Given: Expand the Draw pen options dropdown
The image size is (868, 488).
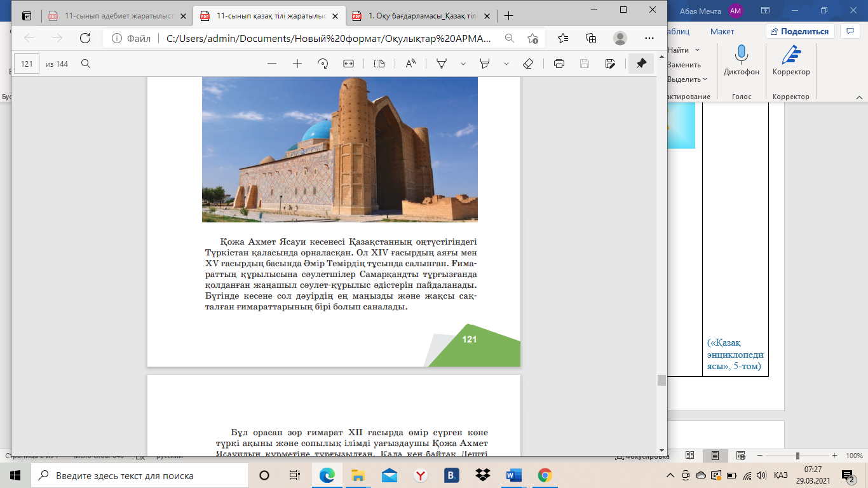Looking at the screenshot, I should point(463,64).
